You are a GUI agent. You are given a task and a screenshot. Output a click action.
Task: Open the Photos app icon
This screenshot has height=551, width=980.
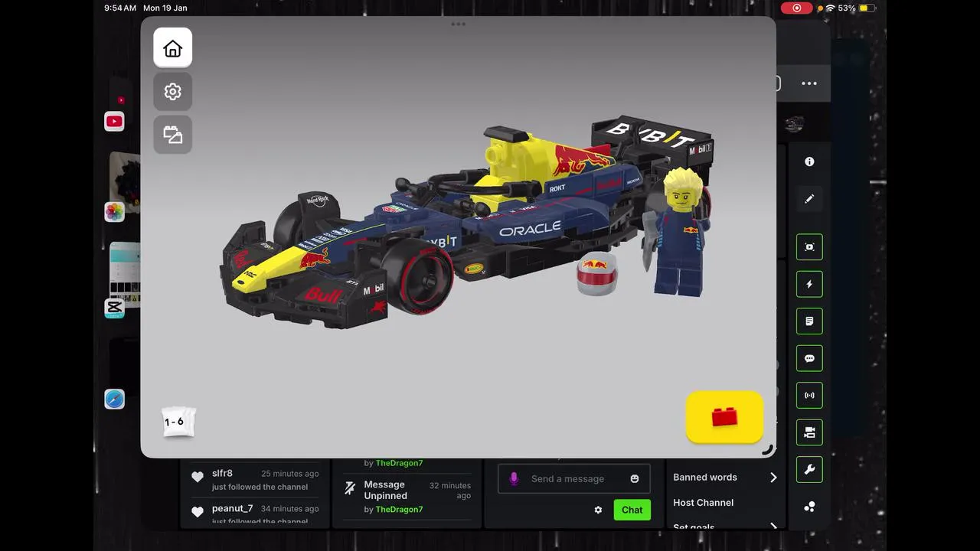click(x=114, y=212)
